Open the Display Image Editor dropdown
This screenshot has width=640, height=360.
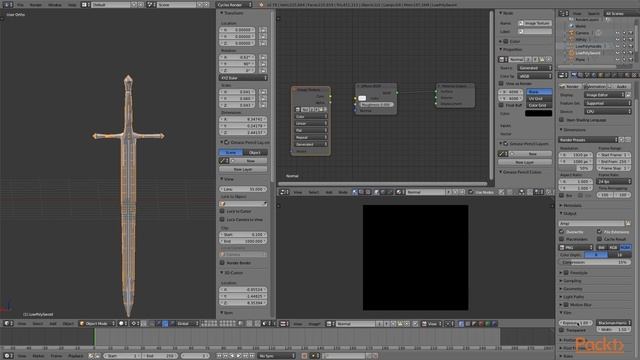tap(604, 95)
